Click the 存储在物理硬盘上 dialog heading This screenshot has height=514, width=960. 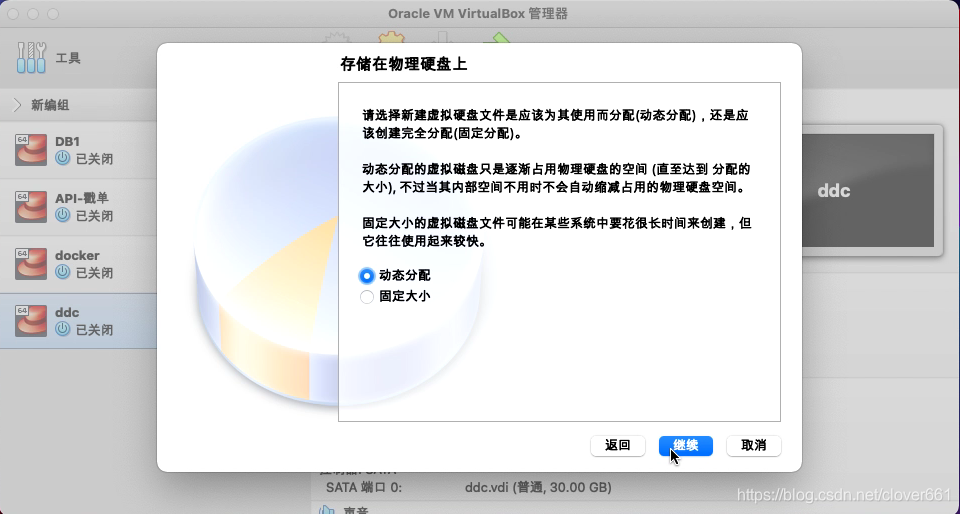(403, 64)
